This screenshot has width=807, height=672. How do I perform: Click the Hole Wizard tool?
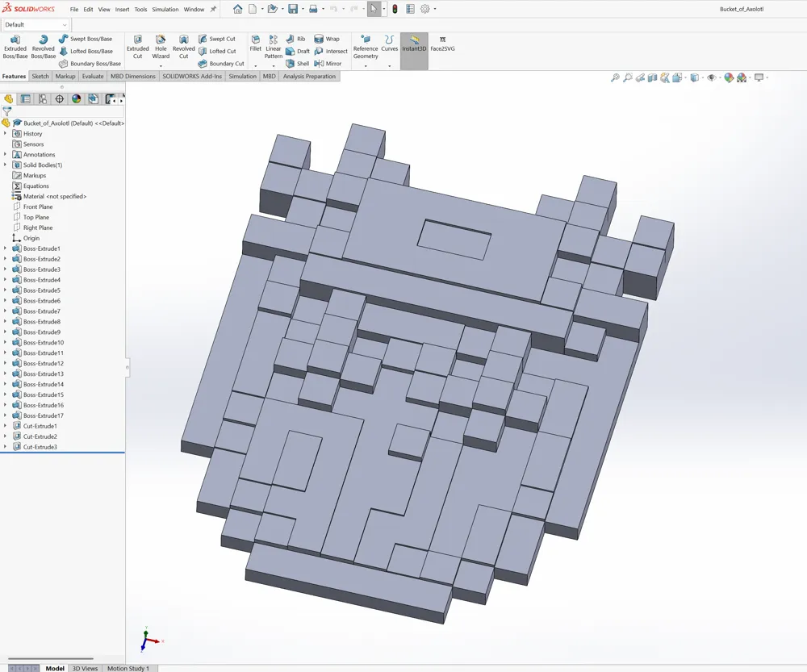[161, 47]
